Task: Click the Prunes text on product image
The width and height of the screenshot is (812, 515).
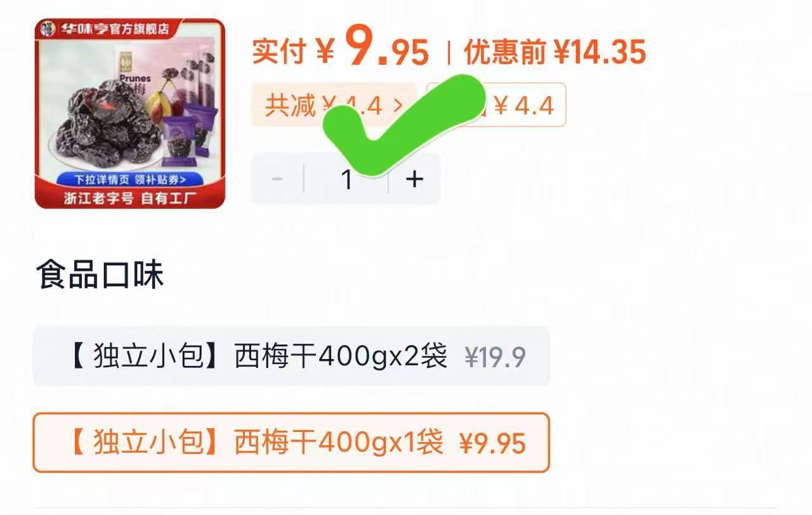Action: (x=134, y=79)
